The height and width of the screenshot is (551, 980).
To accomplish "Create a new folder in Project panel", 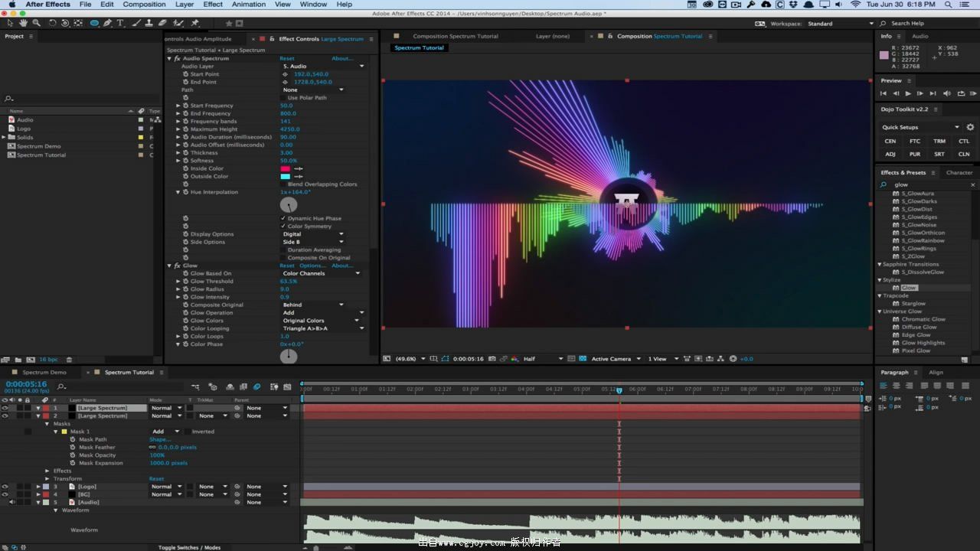I will [18, 360].
